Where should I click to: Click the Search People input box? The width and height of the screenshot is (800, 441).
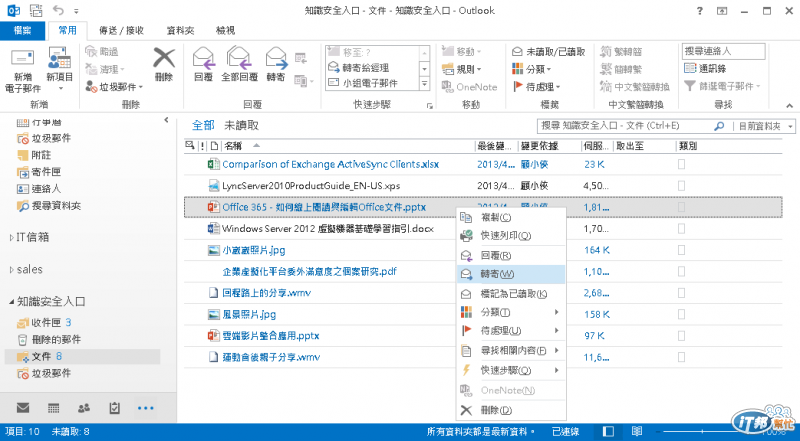[723, 51]
